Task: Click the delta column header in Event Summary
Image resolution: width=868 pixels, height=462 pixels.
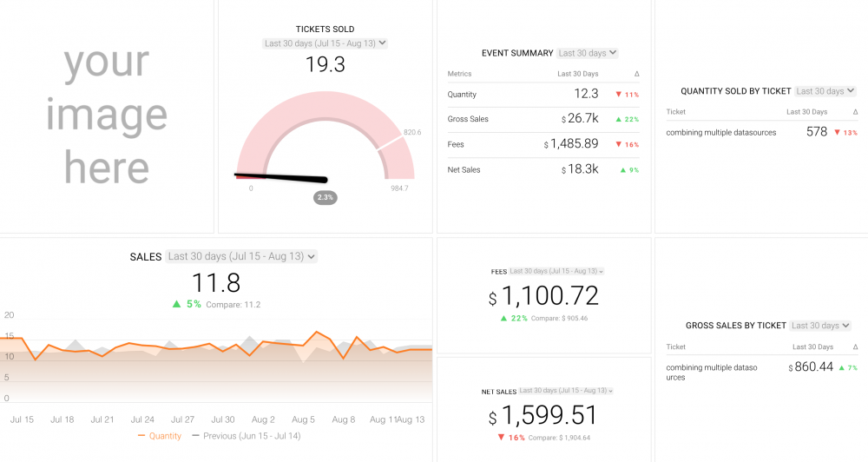Action: pos(636,74)
